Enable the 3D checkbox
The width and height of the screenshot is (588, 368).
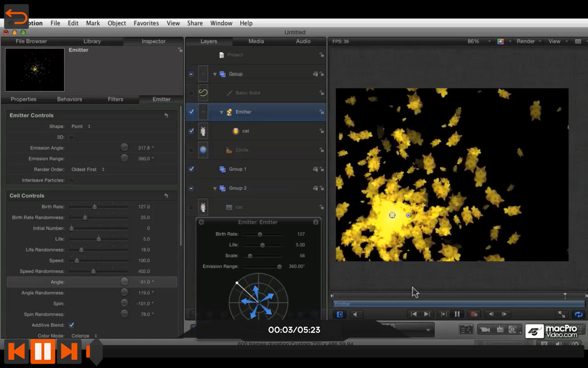click(x=71, y=138)
